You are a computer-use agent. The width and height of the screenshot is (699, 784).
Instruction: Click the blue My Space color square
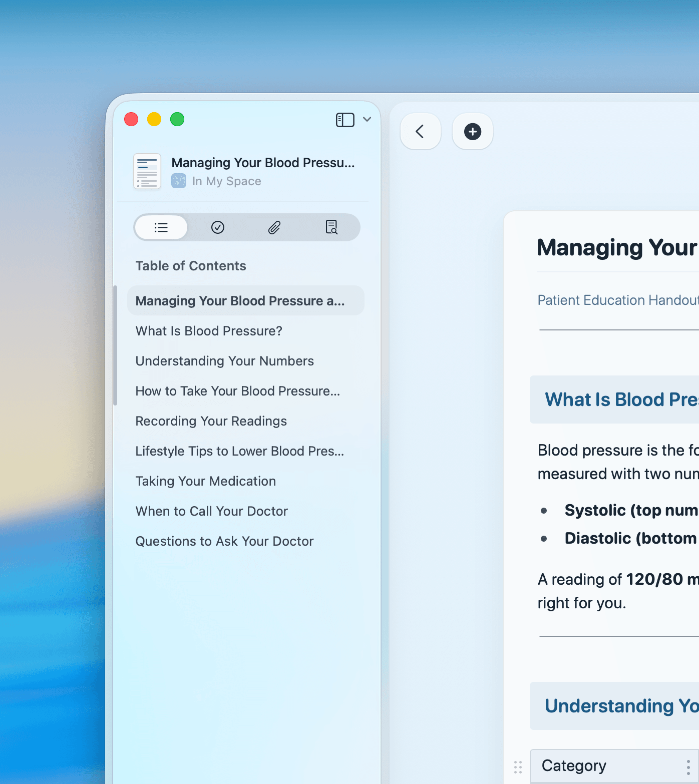click(179, 181)
